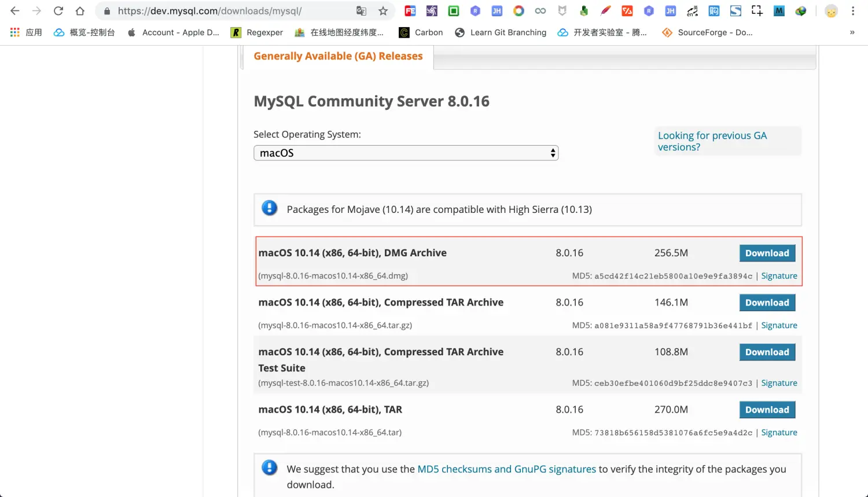
Task: Open 'Looking for previous GA versions?' link
Action: (x=712, y=141)
